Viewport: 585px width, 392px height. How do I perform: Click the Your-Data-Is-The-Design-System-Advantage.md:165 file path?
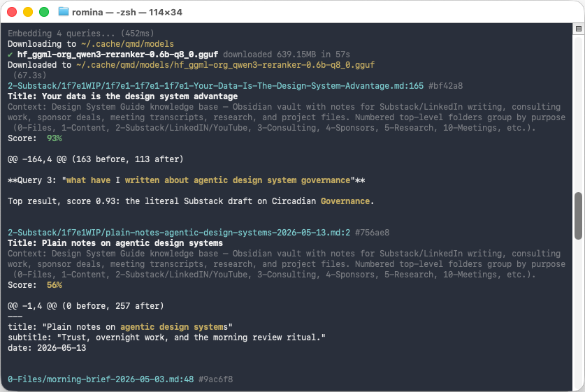tap(216, 86)
